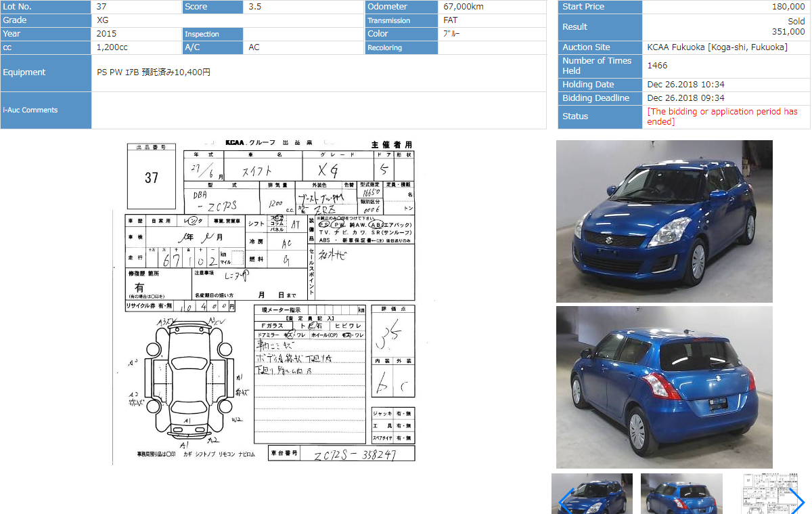Open the large rear photo of blue car
This screenshot has height=514, width=812.
pyautogui.click(x=664, y=387)
